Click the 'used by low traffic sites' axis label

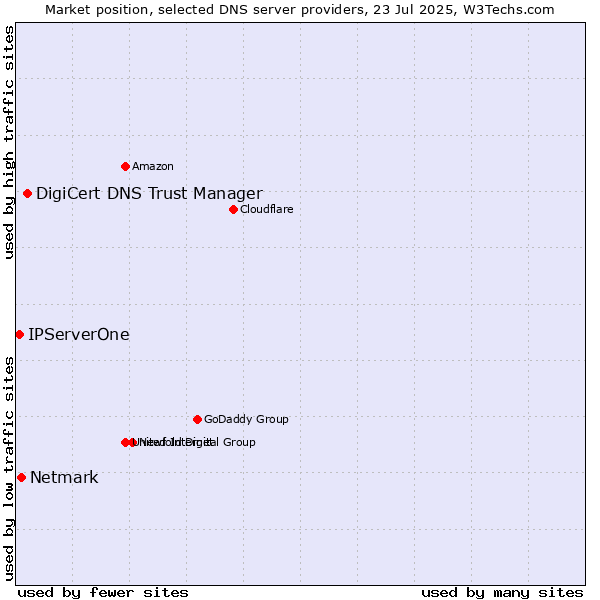(8, 469)
